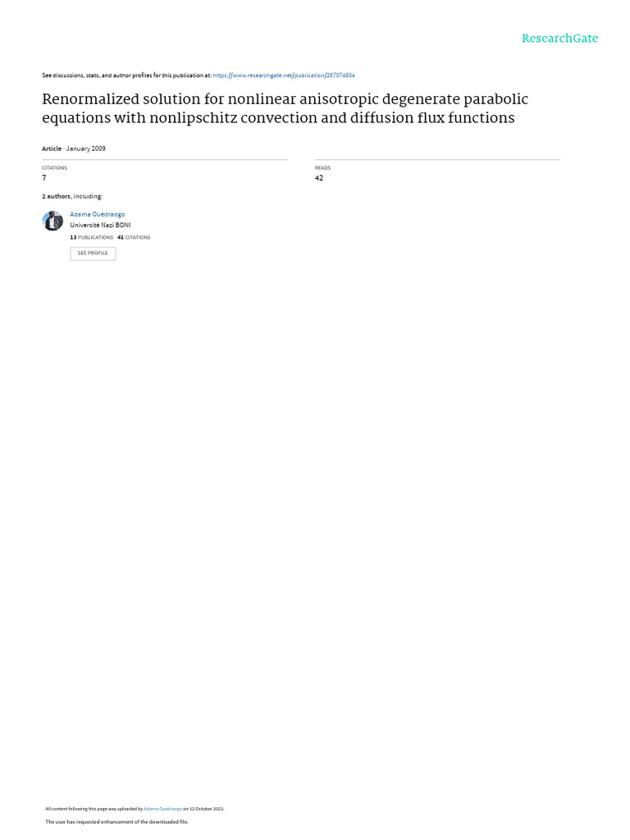Open Adama Ouédraogo's author name link
This screenshot has width=630, height=840.
(97, 214)
